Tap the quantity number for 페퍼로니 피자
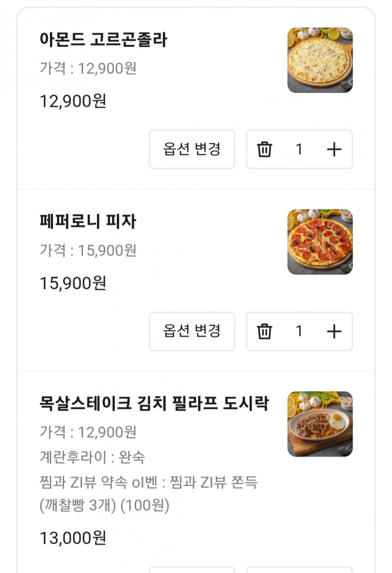Image resolution: width=392 pixels, height=573 pixels. coord(299,331)
